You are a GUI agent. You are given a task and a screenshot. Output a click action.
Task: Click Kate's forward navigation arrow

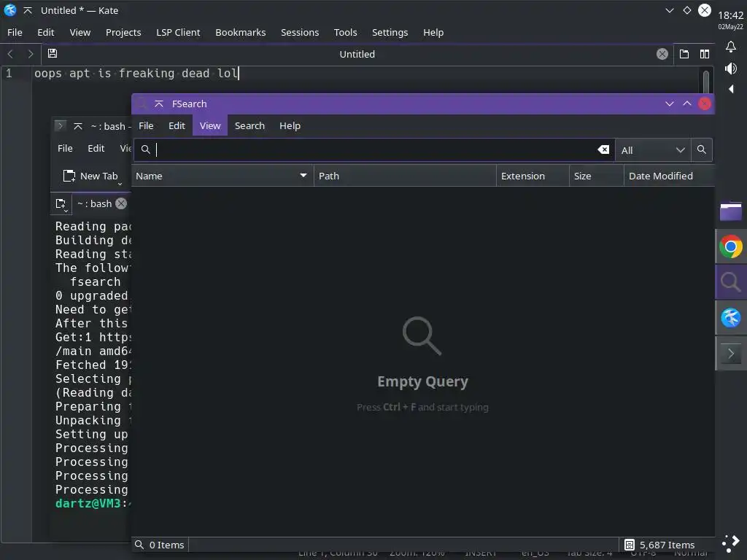point(31,54)
